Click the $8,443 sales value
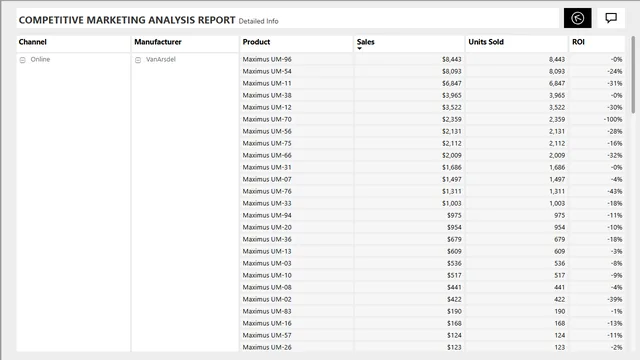The width and height of the screenshot is (640, 360). pyautogui.click(x=451, y=59)
